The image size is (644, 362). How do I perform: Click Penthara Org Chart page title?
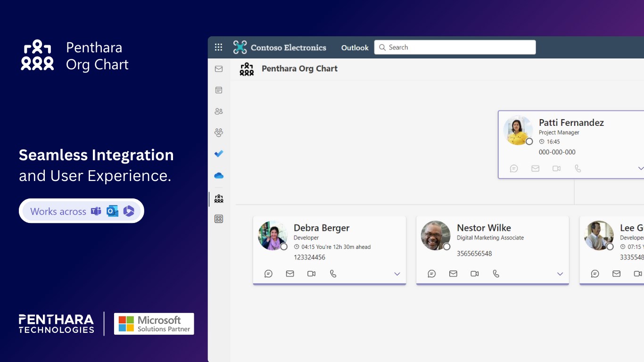(x=300, y=69)
